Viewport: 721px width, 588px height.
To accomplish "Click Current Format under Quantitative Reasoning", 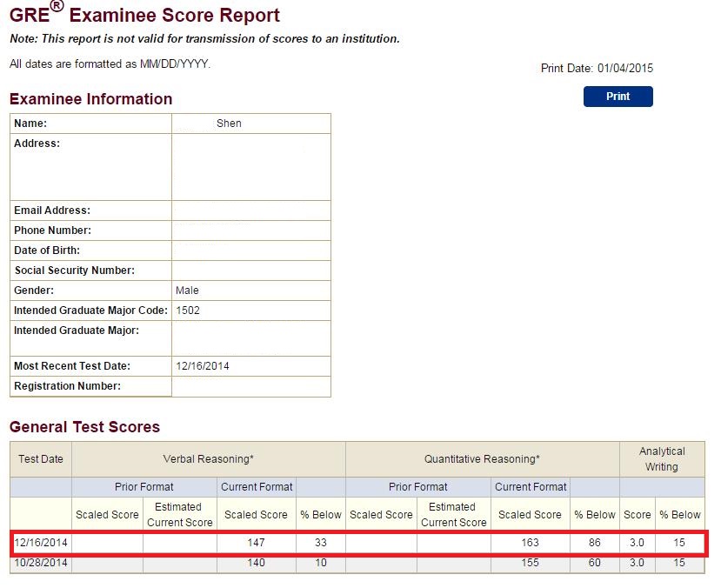I will click(x=531, y=487).
